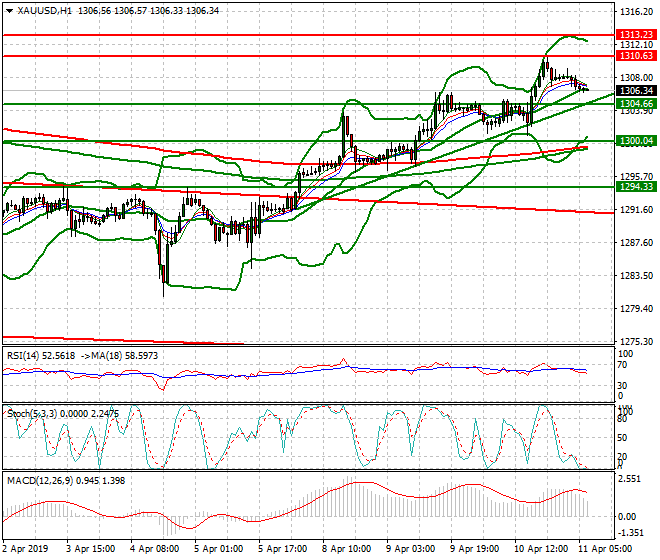This screenshot has width=660, height=560.
Task: Click the XAUUSD,H1 chart title text
Action: pyautogui.click(x=45, y=11)
